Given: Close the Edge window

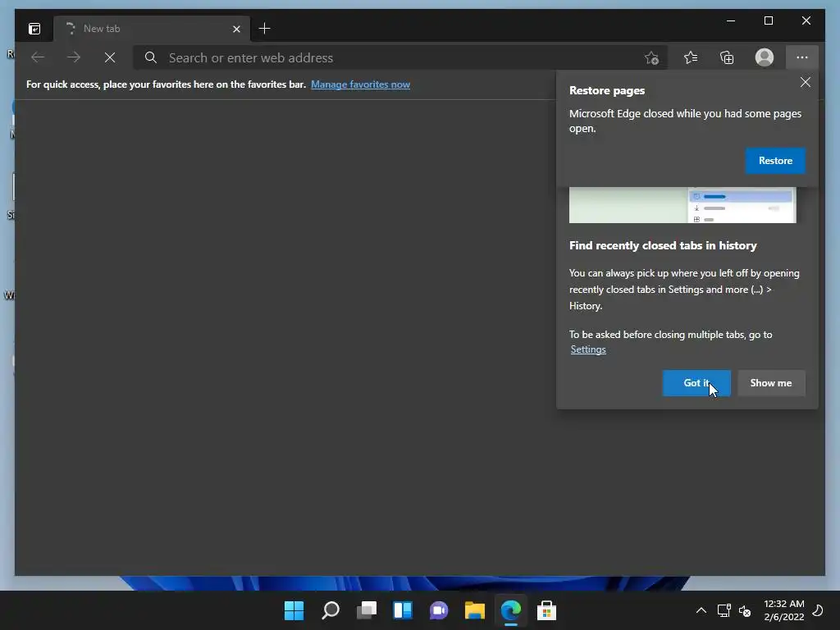Looking at the screenshot, I should 806,21.
